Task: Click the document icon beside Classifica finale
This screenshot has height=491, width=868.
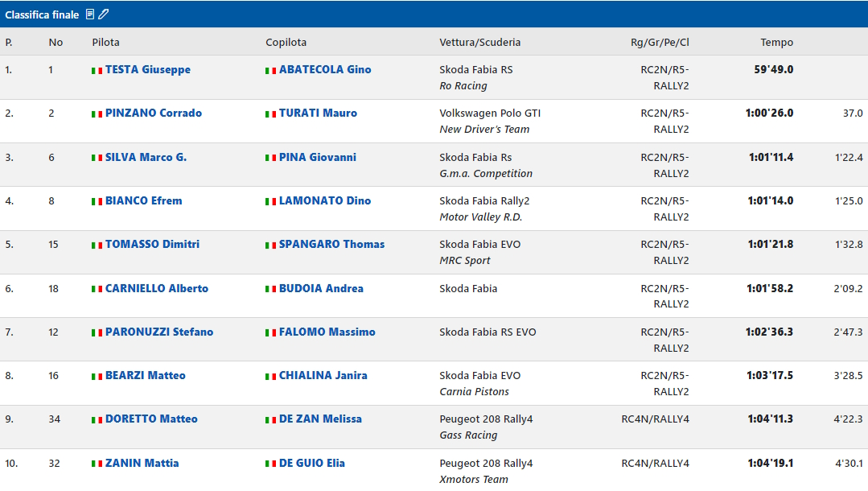Action: [x=90, y=14]
